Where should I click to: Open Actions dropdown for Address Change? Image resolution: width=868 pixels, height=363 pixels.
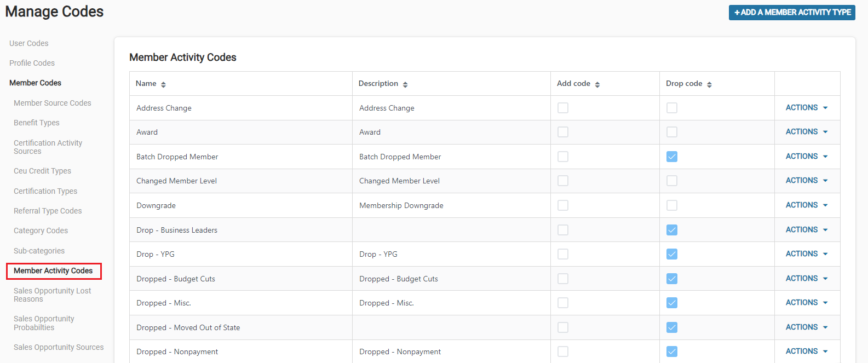coord(807,108)
